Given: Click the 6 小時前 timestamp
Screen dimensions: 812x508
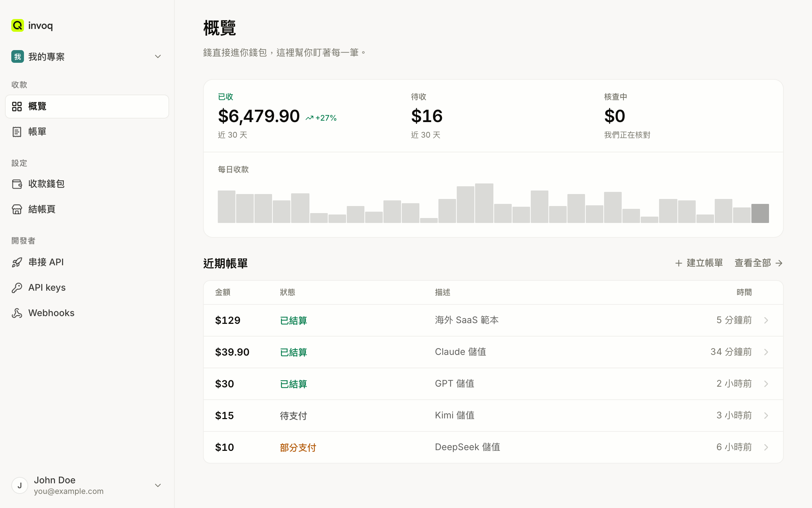Looking at the screenshot, I should point(734,447).
